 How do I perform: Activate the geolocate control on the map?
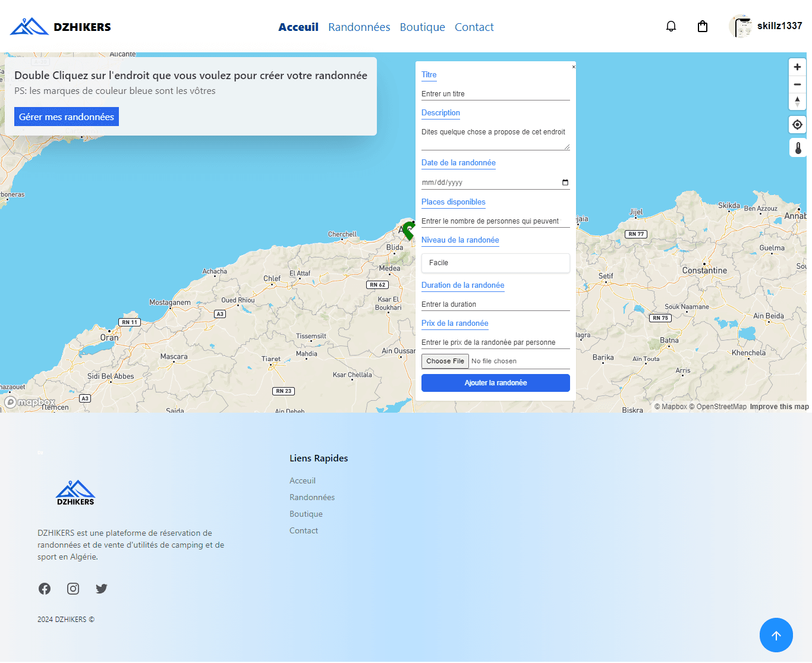797,124
